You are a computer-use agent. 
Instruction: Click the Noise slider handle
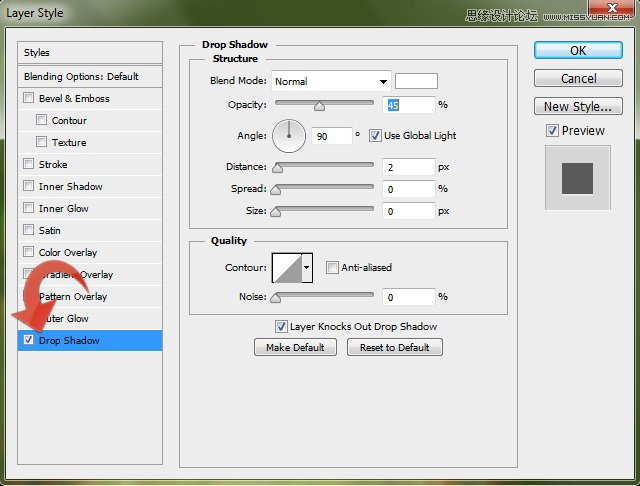pyautogui.click(x=276, y=298)
